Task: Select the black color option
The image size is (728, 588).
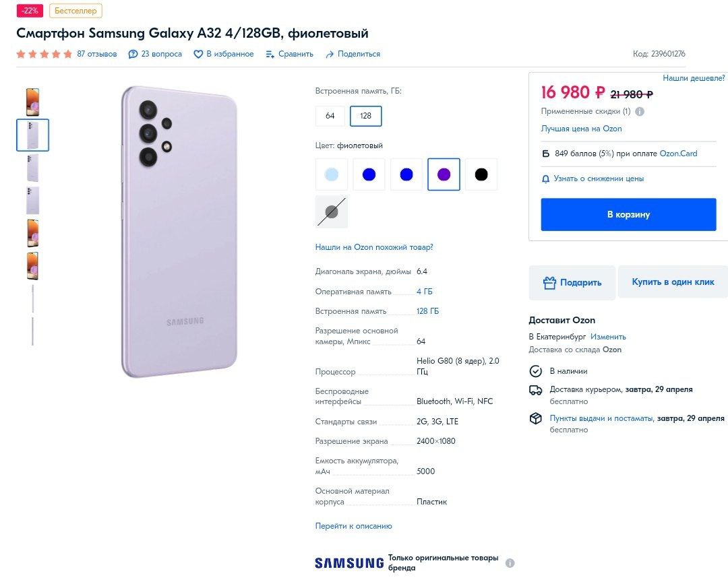Action: click(481, 174)
